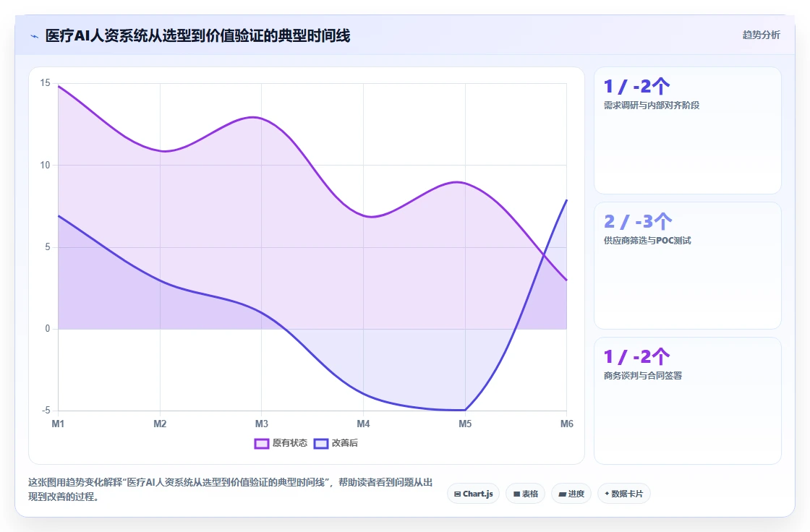The width and height of the screenshot is (810, 532).
Task: Click the chart title 医疗AI人资系统 heading
Action: pos(198,35)
